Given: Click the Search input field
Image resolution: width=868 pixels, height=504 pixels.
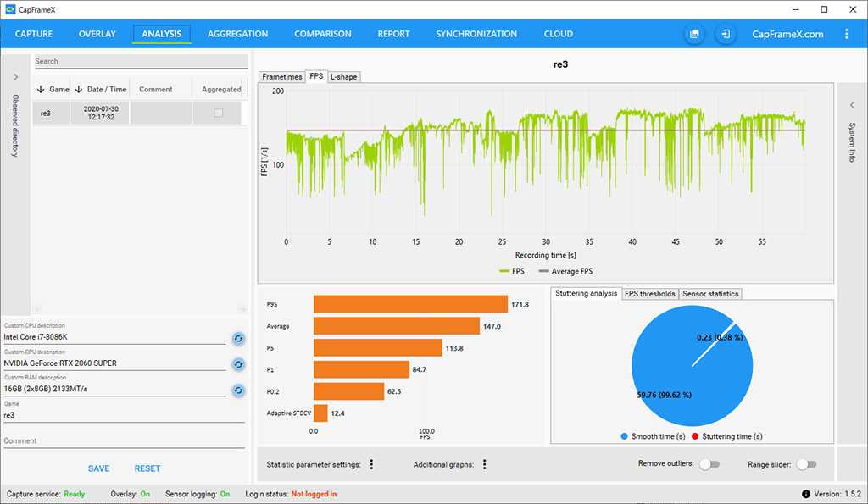Looking at the screenshot, I should click(x=140, y=61).
